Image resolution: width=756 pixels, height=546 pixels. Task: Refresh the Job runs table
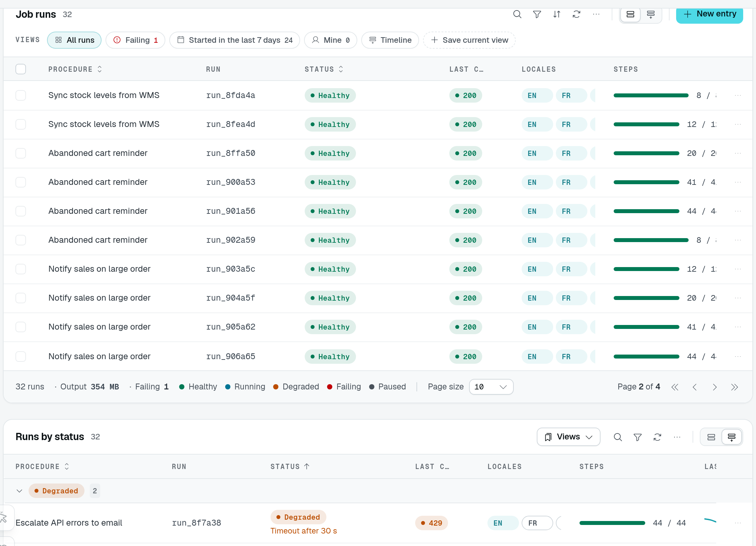pos(576,14)
